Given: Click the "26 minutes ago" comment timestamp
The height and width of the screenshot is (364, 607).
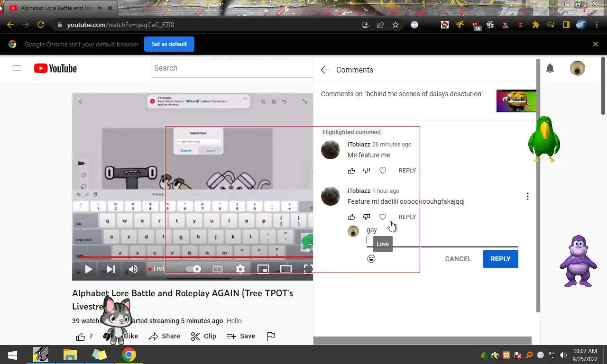Looking at the screenshot, I should [392, 145].
